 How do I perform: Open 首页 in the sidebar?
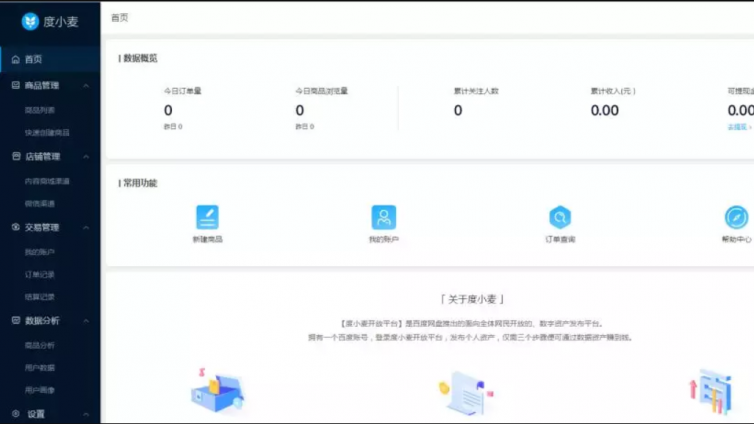click(x=50, y=59)
